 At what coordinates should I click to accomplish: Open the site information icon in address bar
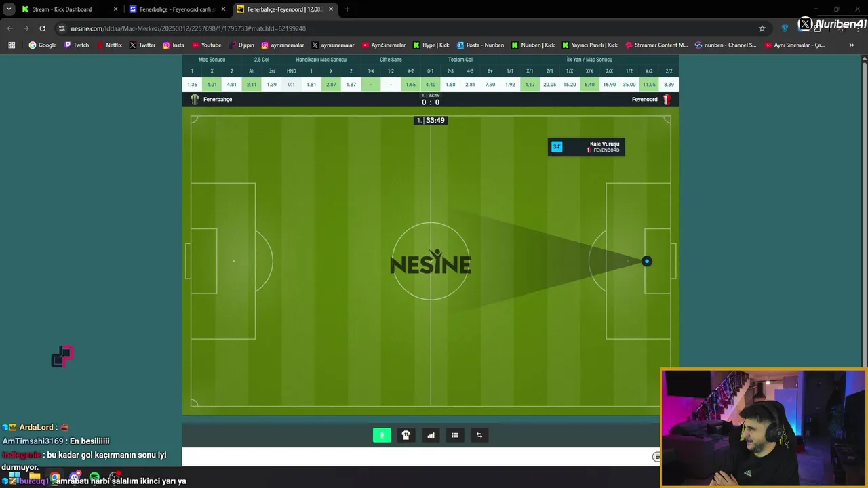coord(62,28)
